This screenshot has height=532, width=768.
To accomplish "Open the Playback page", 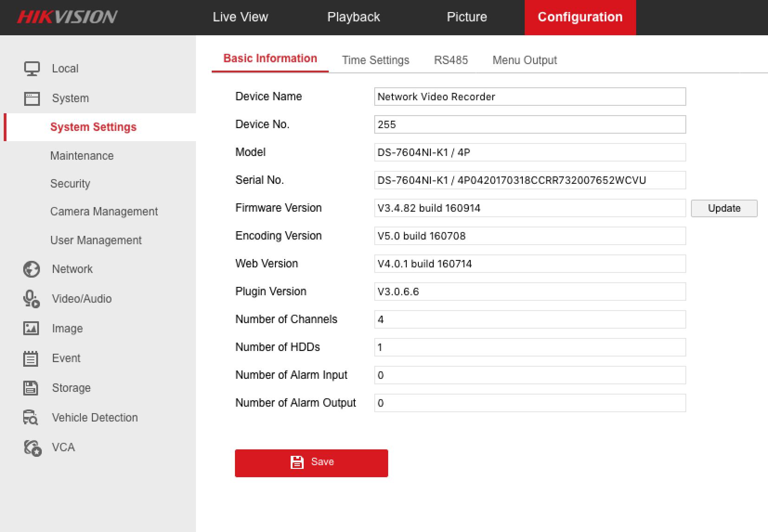I will point(353,17).
